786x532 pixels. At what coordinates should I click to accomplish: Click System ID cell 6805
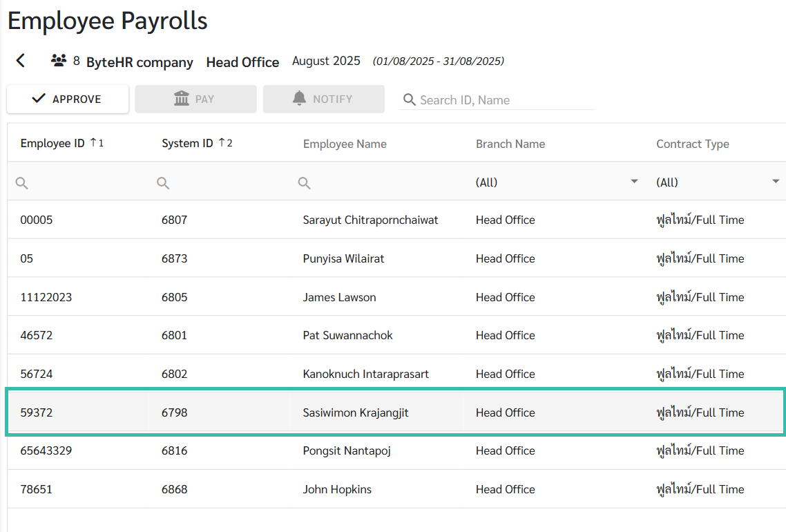click(175, 297)
